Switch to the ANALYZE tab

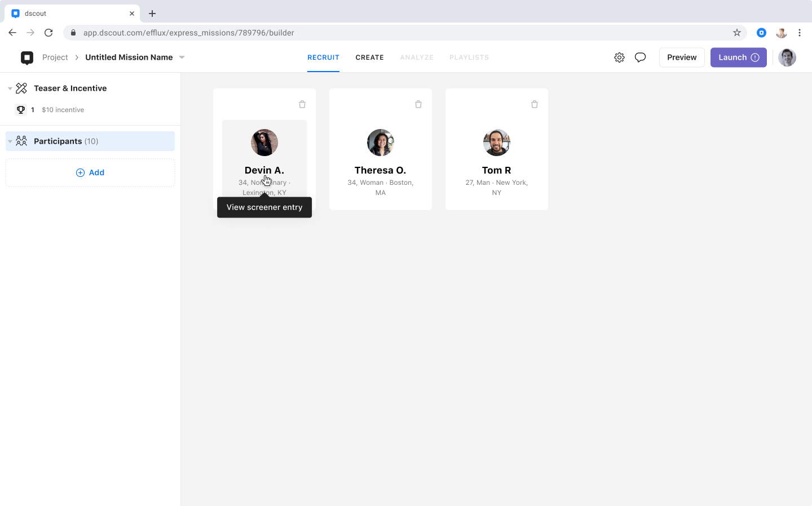coord(417,57)
